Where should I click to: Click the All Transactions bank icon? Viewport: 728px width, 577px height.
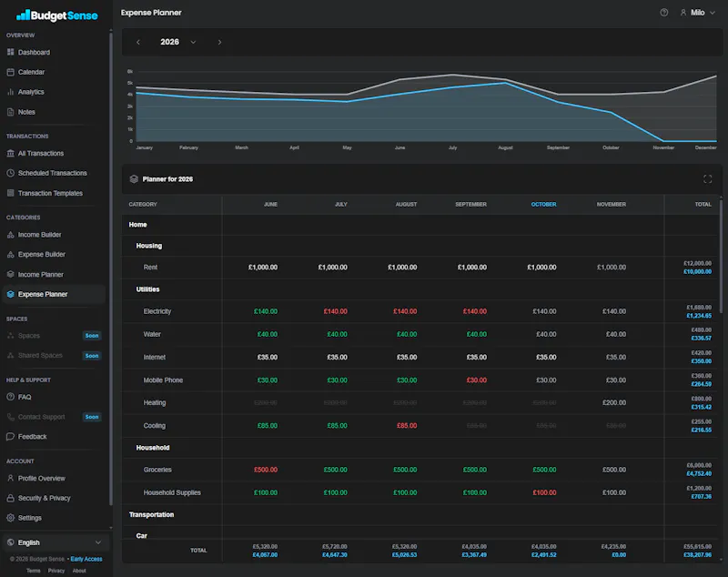coord(10,153)
